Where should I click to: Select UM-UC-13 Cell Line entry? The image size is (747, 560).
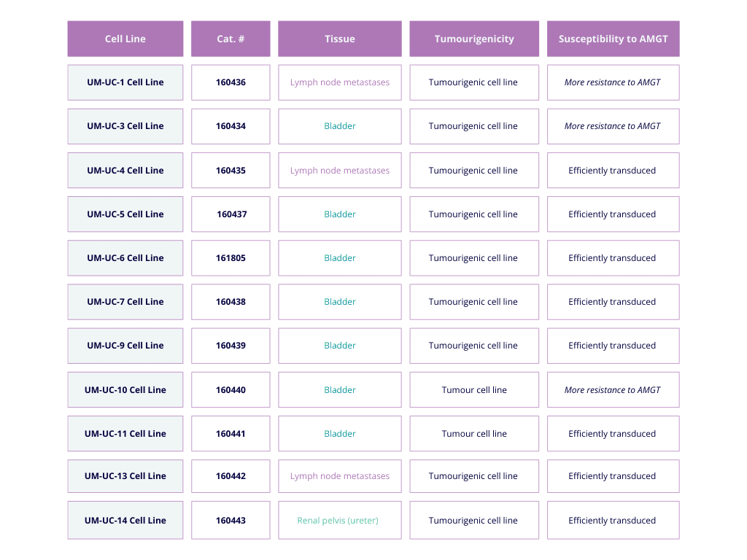[x=125, y=476]
